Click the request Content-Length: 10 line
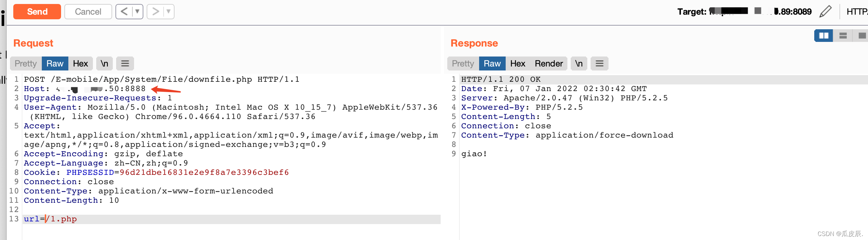Viewport: 868px width, 240px height. point(71,200)
